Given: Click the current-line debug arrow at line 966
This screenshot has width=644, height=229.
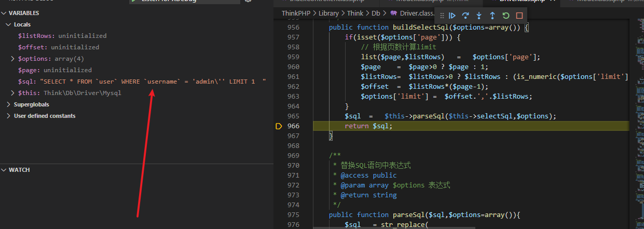Looking at the screenshot, I should (x=278, y=126).
